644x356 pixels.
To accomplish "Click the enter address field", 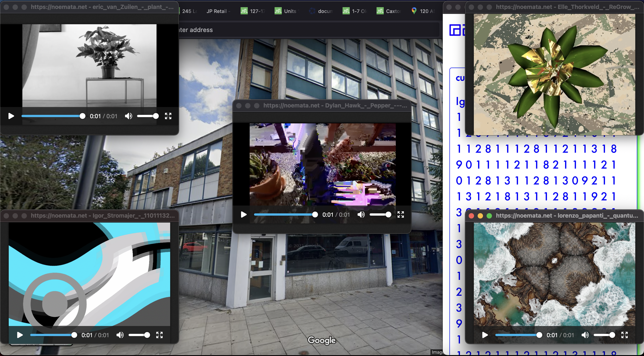I will [x=300, y=30].
